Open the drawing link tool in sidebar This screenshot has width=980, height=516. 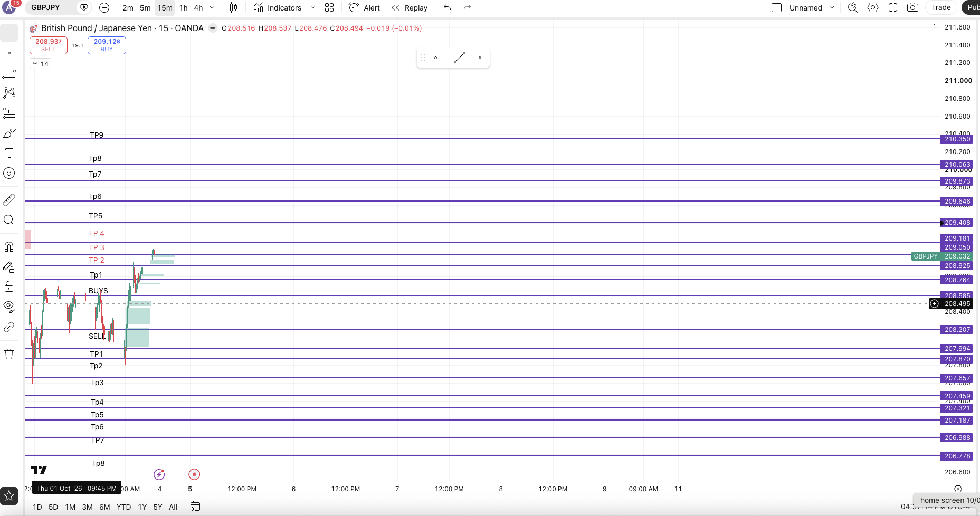click(x=9, y=327)
